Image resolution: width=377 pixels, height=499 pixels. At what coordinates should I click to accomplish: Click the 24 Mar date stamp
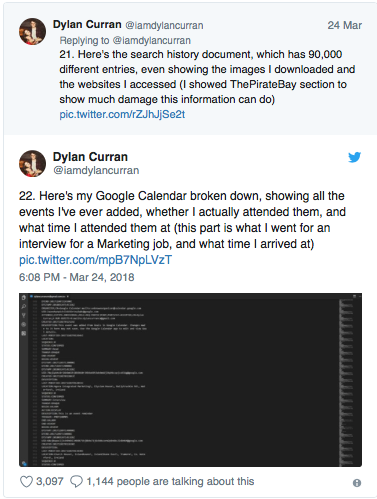[344, 25]
